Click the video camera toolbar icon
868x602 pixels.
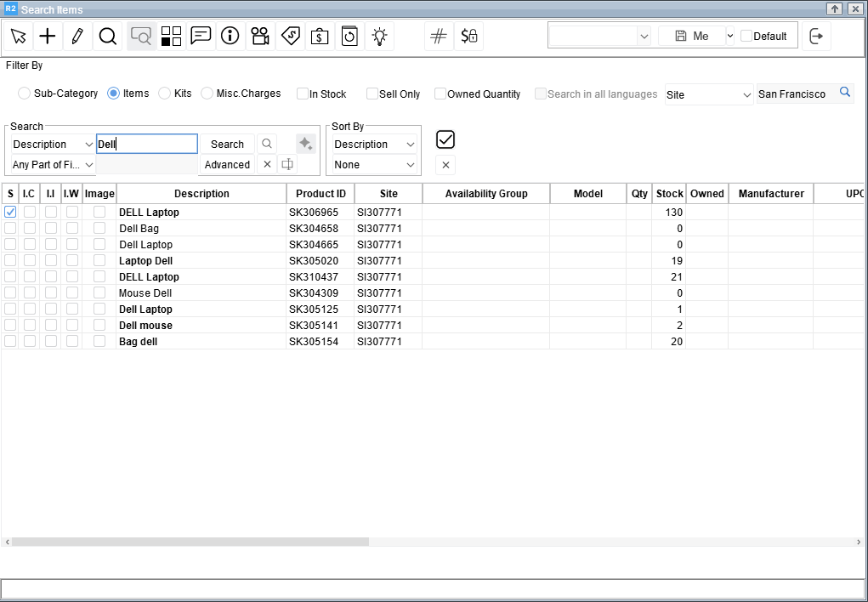pyautogui.click(x=260, y=36)
